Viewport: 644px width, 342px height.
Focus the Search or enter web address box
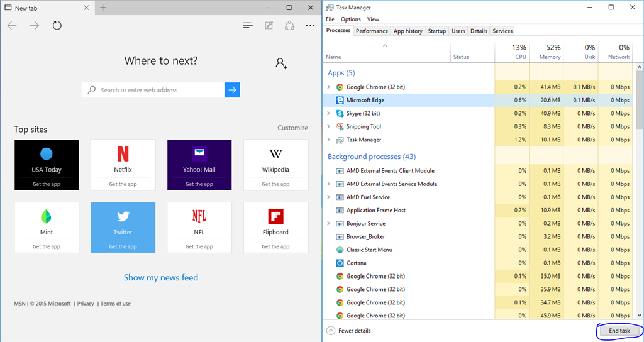point(153,90)
